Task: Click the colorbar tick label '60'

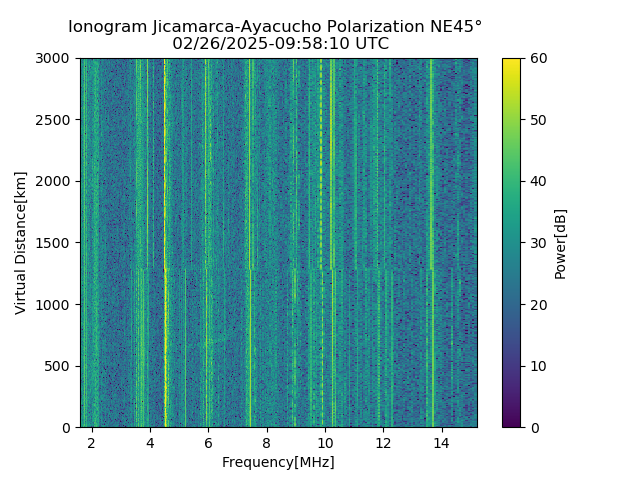Action: click(538, 58)
